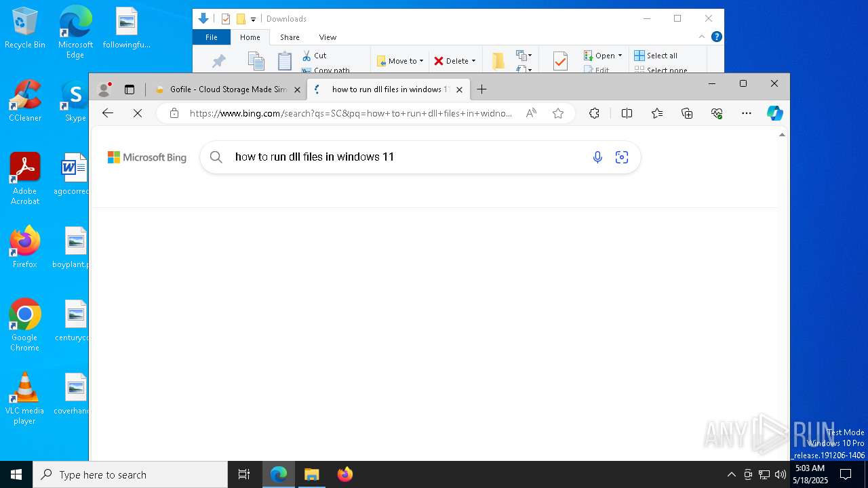Image resolution: width=868 pixels, height=488 pixels.
Task: Open Collections icon in Edge toolbar
Action: click(687, 113)
